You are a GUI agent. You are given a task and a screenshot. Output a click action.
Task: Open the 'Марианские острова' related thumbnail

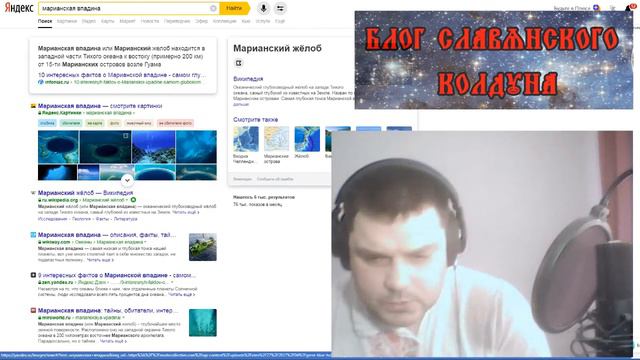coord(276,139)
